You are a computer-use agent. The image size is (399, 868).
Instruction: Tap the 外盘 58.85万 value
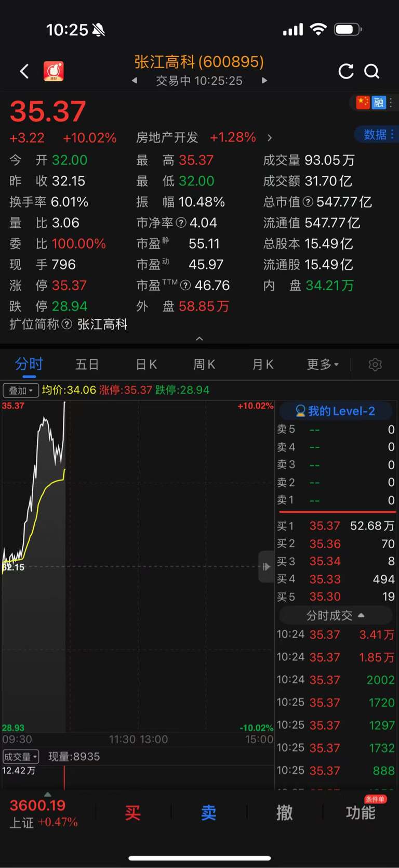204,306
